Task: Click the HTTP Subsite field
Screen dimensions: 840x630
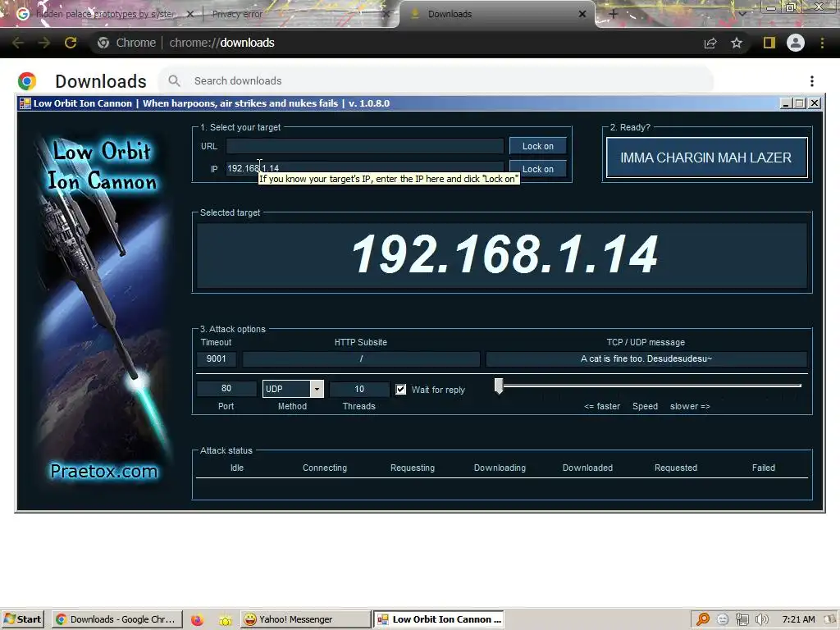Action: (x=361, y=358)
